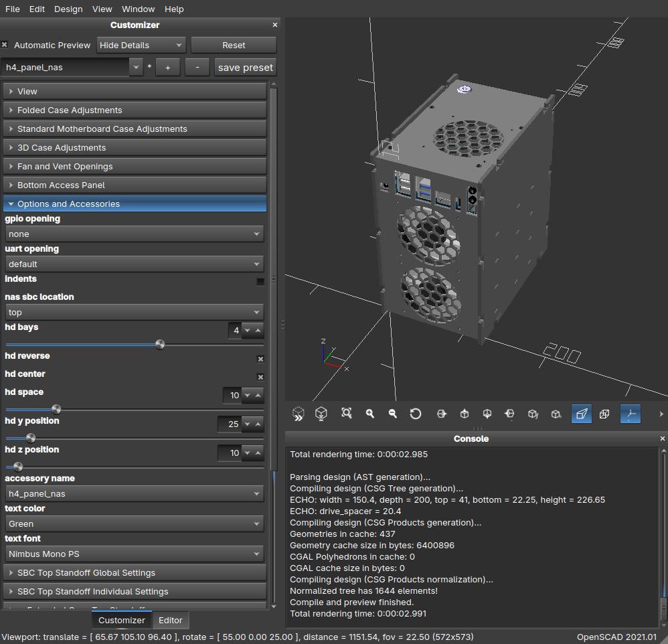Image resolution: width=668 pixels, height=644 pixels.
Task: Click the Render icon in viewport toolbar
Action: click(321, 414)
